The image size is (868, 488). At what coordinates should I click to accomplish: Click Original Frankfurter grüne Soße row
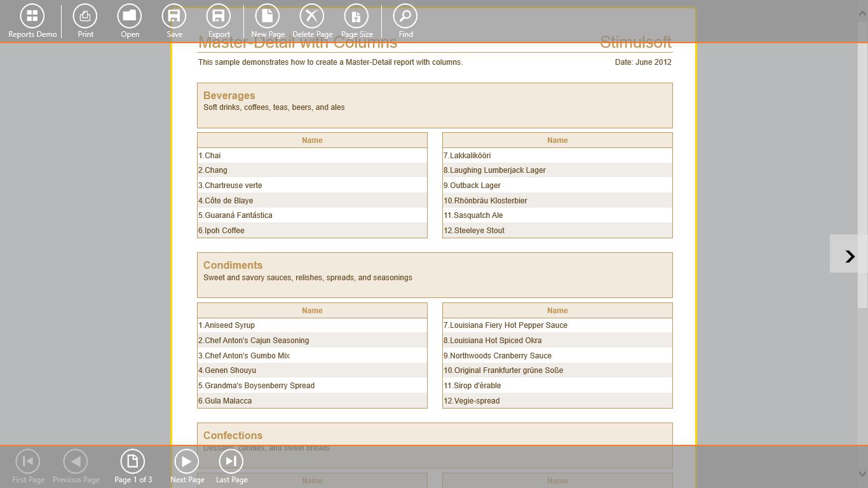[x=557, y=370]
